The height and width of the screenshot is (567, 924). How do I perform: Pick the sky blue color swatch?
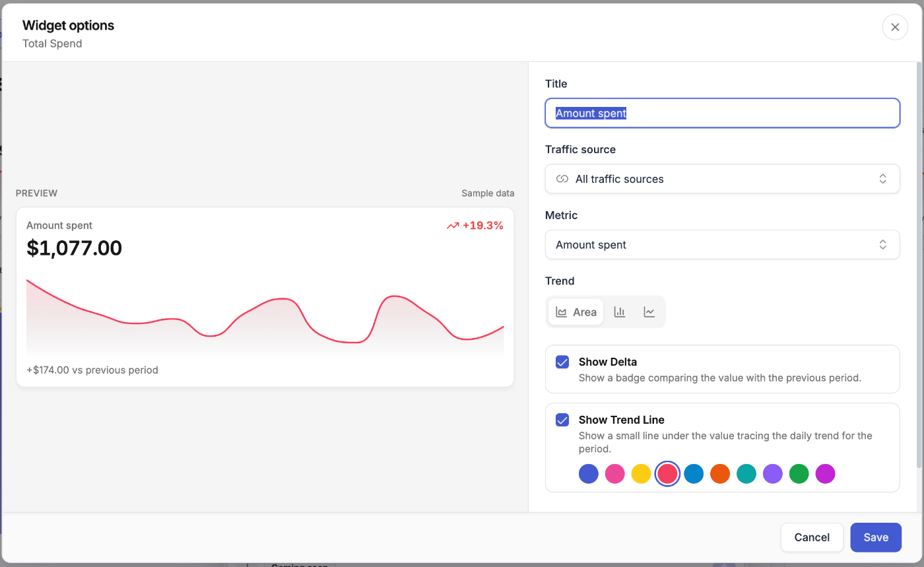pyautogui.click(x=694, y=474)
